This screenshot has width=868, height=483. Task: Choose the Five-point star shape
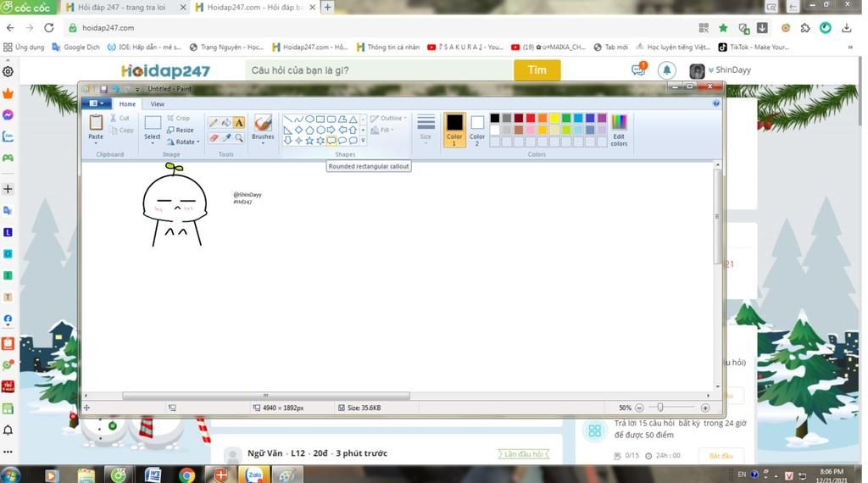[309, 141]
